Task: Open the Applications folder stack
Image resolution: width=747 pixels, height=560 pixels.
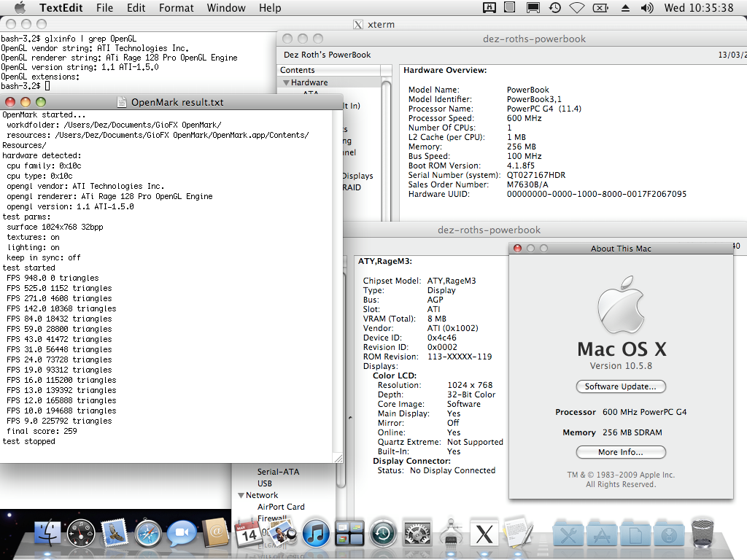Action: (602, 534)
